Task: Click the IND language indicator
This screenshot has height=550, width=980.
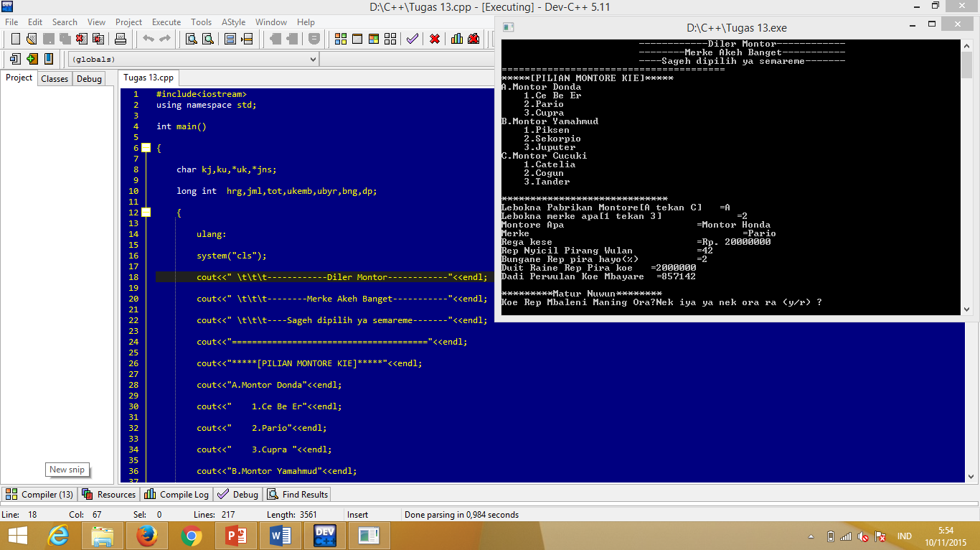Action: click(x=905, y=536)
